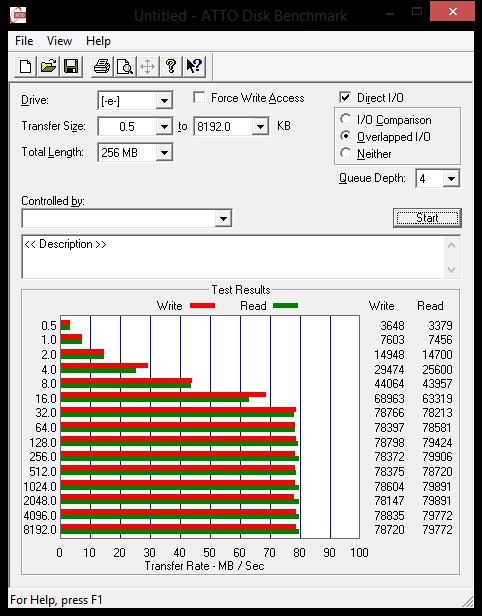The width and height of the screenshot is (482, 616).
Task: Open About with the question mark icon
Action: pos(171,66)
